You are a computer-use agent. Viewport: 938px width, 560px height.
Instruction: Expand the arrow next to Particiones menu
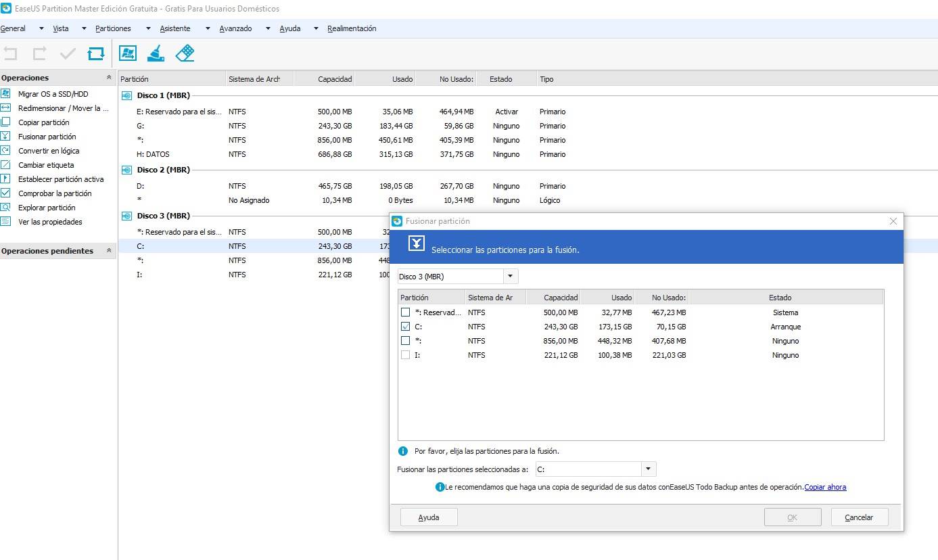[148, 28]
